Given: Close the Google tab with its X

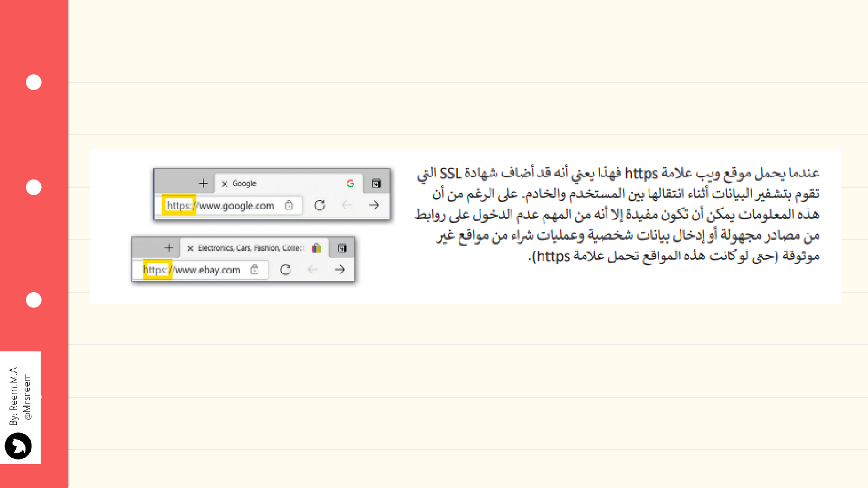Looking at the screenshot, I should point(225,184).
